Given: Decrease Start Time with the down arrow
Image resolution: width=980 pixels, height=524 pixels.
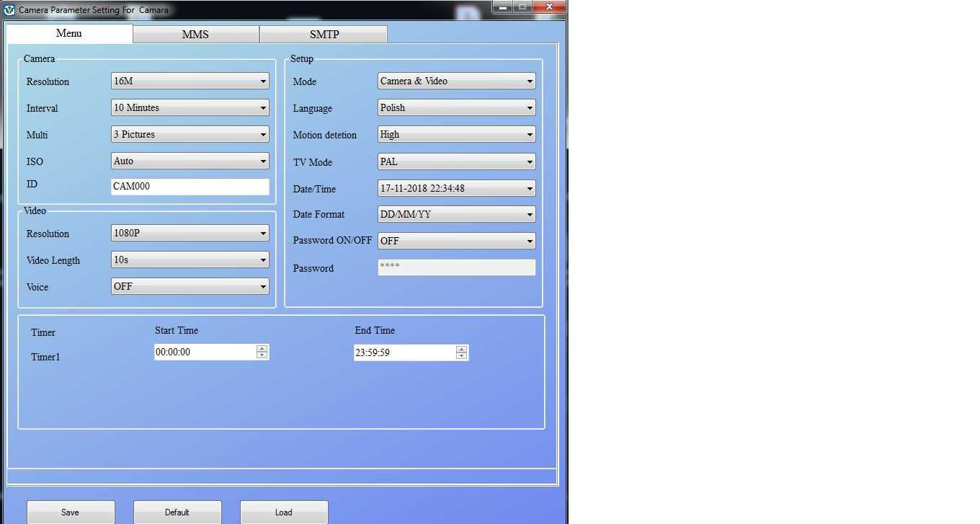Looking at the screenshot, I should click(262, 356).
